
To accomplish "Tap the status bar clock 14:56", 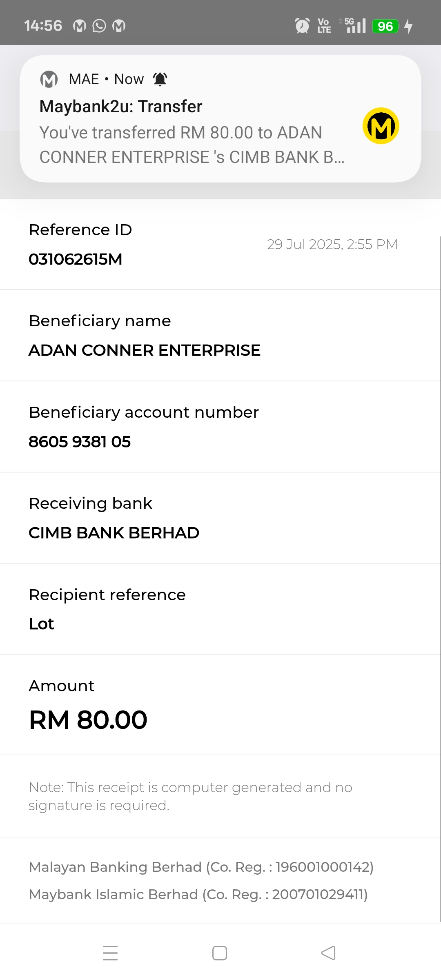I will [43, 26].
